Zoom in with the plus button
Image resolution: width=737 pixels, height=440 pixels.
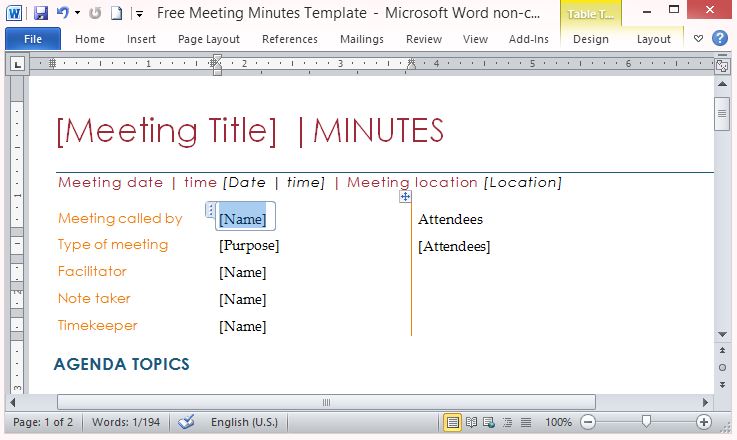(704, 422)
